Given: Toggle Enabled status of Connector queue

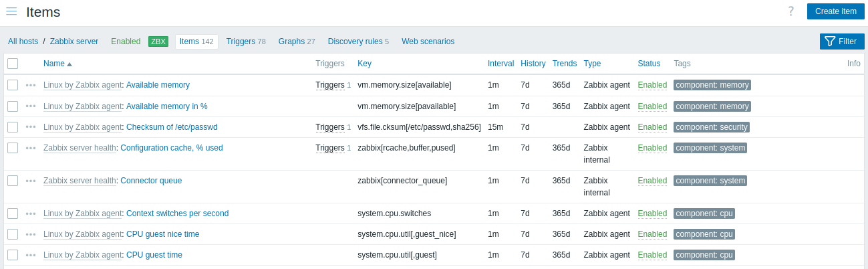Looking at the screenshot, I should 652,181.
